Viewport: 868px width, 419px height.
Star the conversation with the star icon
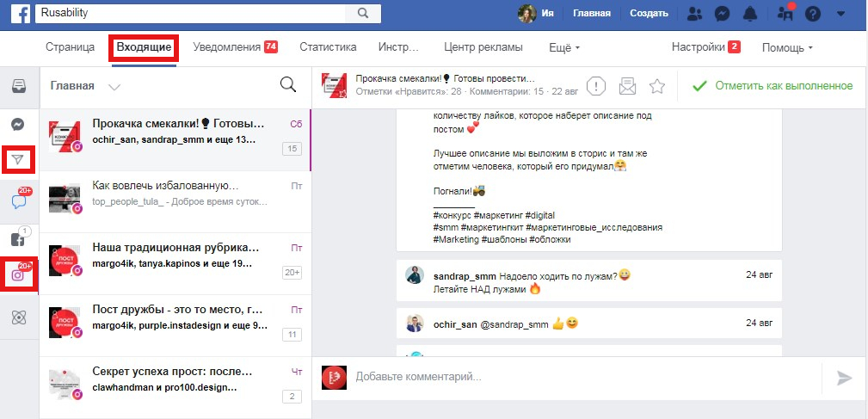pos(657,86)
